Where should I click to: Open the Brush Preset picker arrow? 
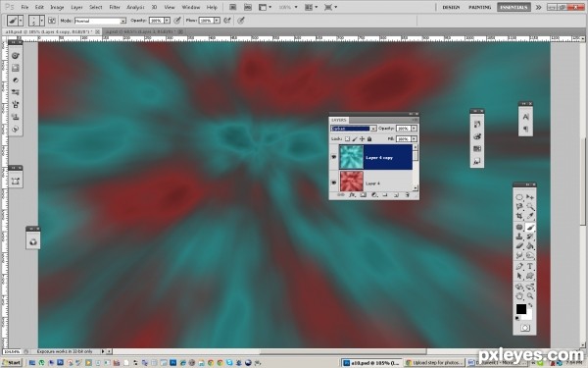click(x=41, y=21)
